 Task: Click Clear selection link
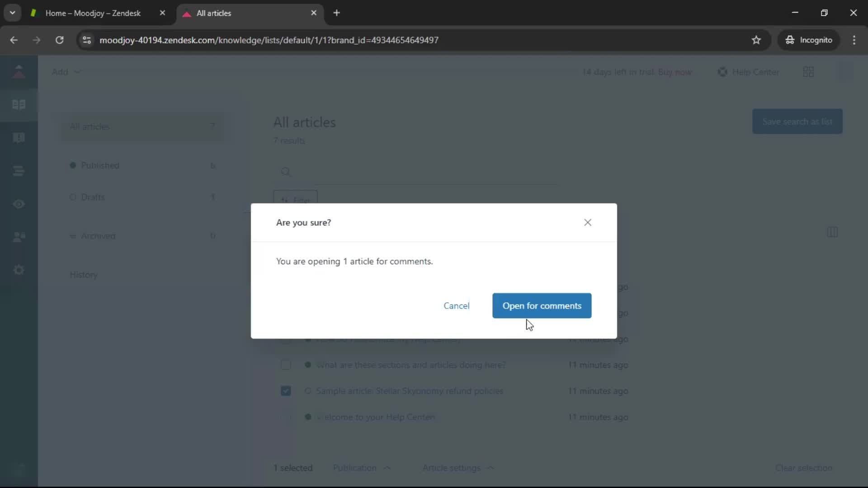[803, 468]
